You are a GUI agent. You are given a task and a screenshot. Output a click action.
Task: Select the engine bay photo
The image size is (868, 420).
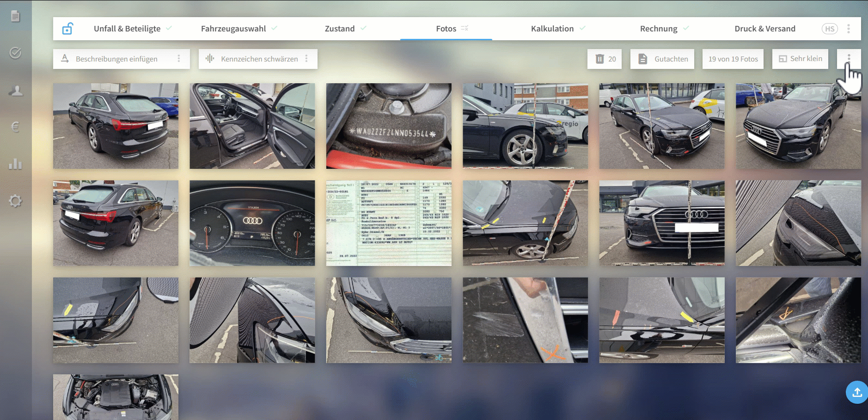pos(116,397)
